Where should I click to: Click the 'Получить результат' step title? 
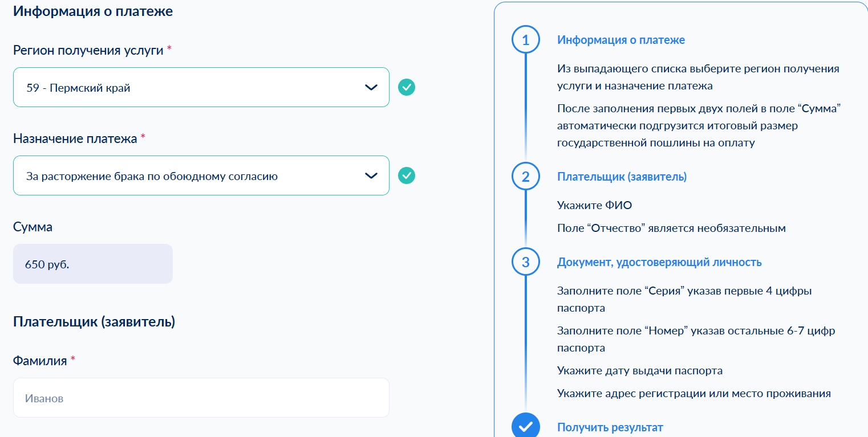pyautogui.click(x=610, y=427)
